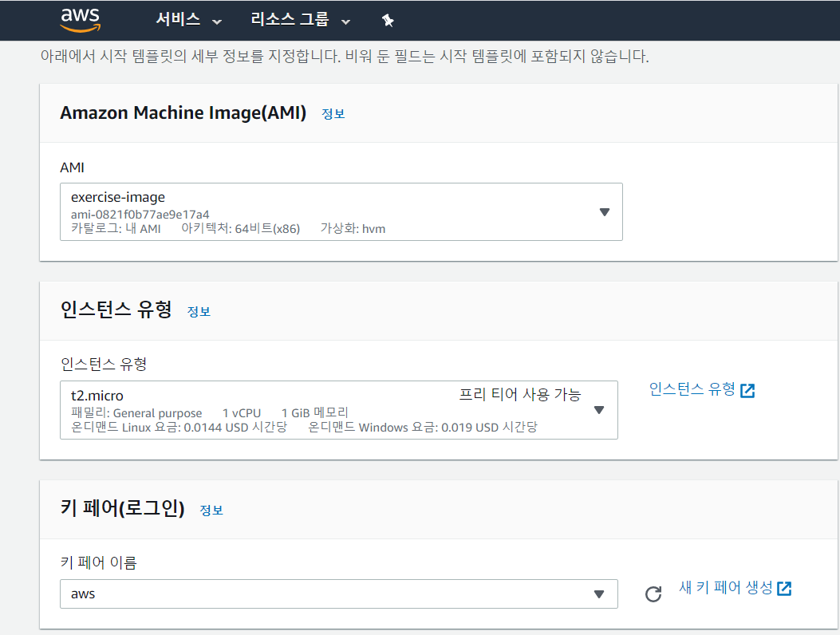
Task: Click the 새 키 페어 생성 link
Action: (725, 588)
